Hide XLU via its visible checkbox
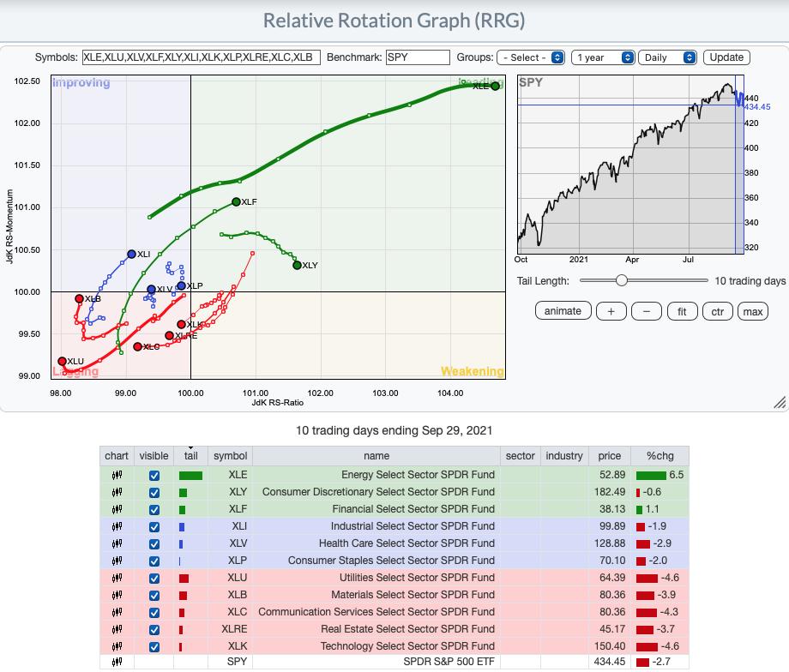 (x=154, y=578)
